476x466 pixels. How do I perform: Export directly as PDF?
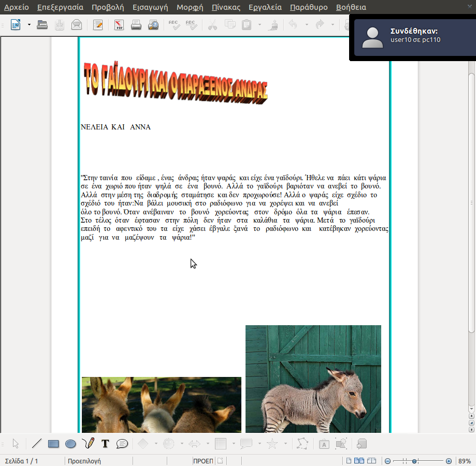(119, 25)
